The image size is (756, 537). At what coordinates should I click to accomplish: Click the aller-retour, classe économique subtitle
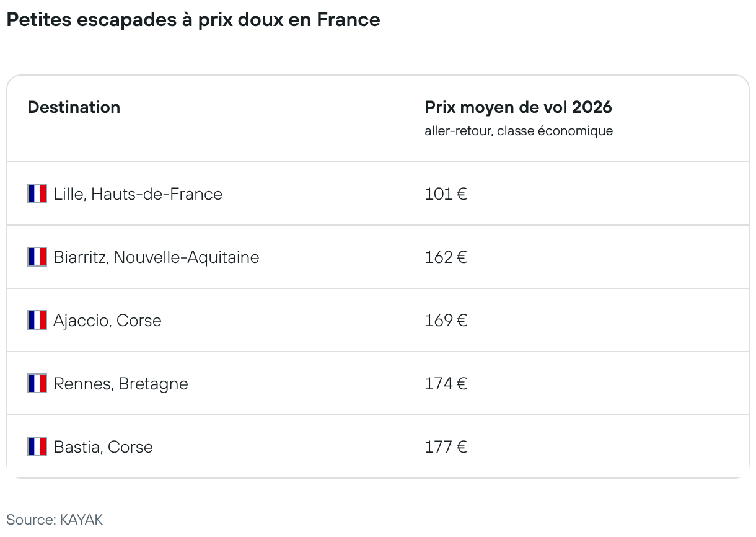tap(519, 131)
